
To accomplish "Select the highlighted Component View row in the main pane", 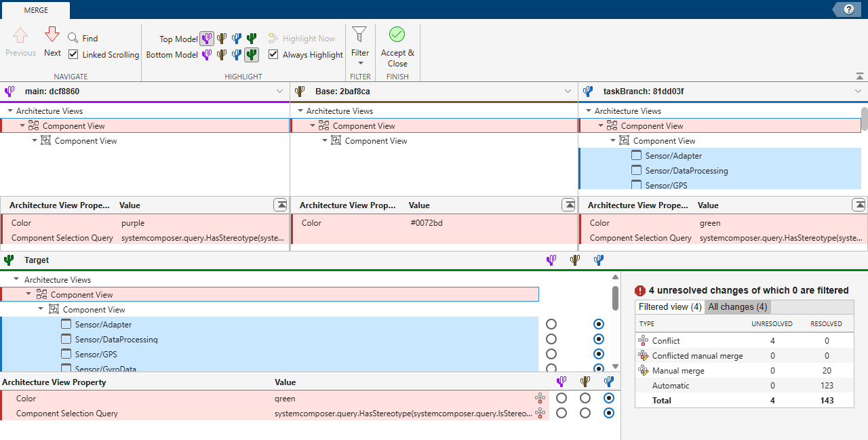I will click(145, 125).
